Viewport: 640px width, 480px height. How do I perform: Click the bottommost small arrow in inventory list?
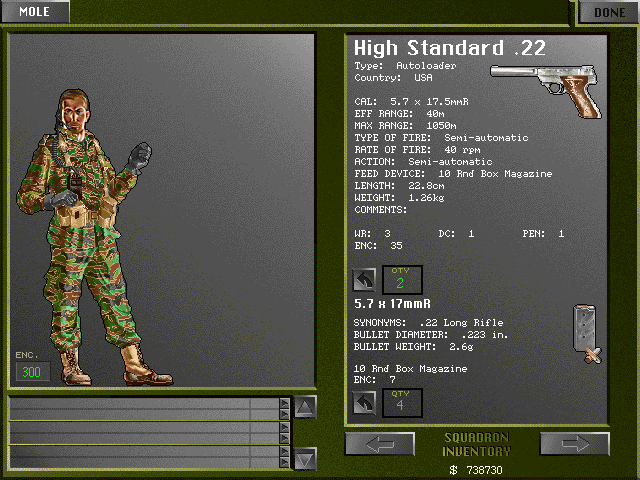(x=284, y=463)
